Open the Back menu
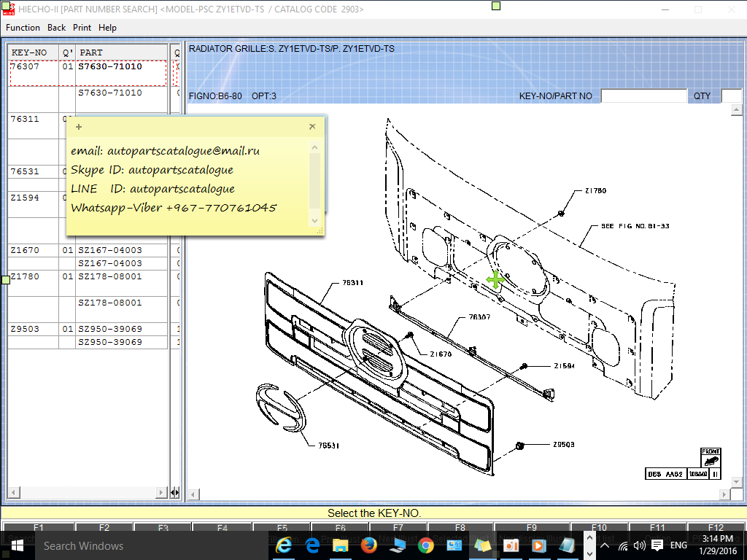The width and height of the screenshot is (747, 560). point(56,28)
